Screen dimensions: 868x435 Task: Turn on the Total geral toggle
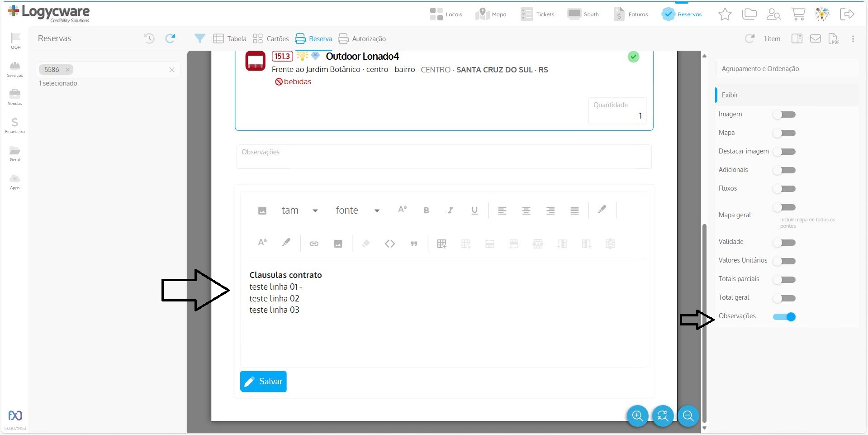(x=784, y=298)
